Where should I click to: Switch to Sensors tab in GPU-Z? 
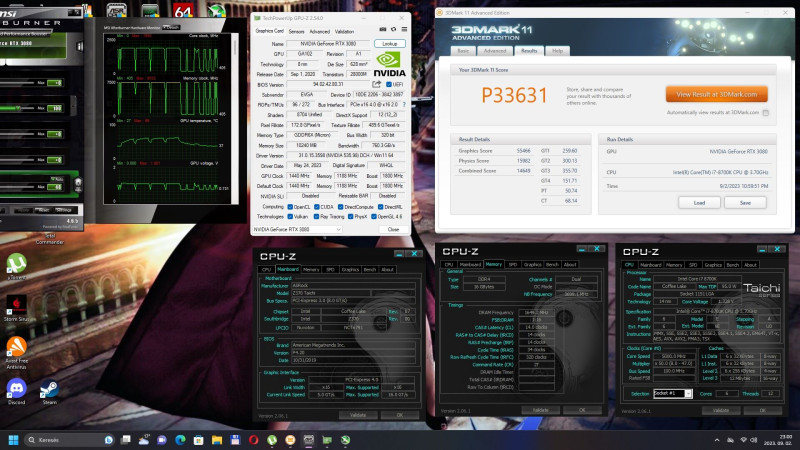coord(296,32)
